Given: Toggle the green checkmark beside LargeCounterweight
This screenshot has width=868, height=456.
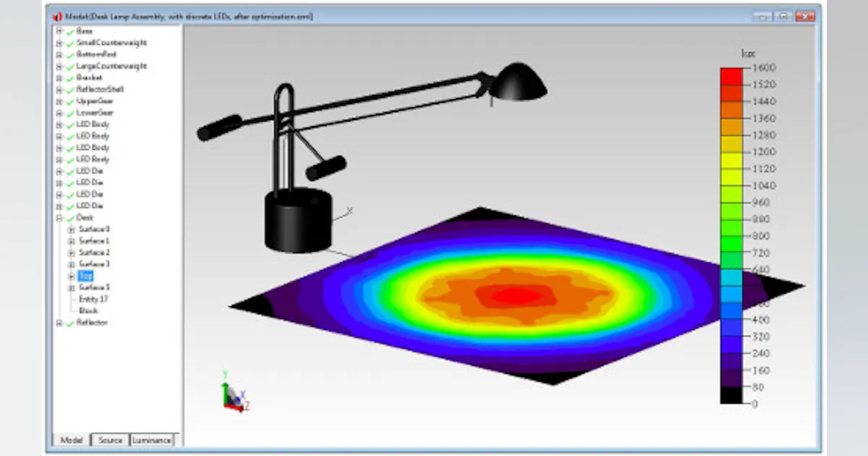Looking at the screenshot, I should [70, 66].
